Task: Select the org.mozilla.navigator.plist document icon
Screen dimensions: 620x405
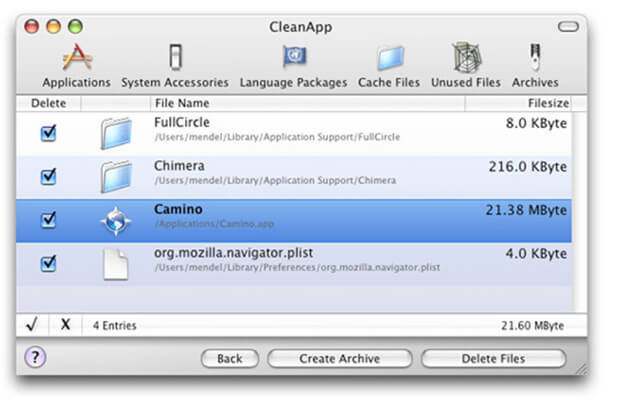Action: pyautogui.click(x=116, y=264)
